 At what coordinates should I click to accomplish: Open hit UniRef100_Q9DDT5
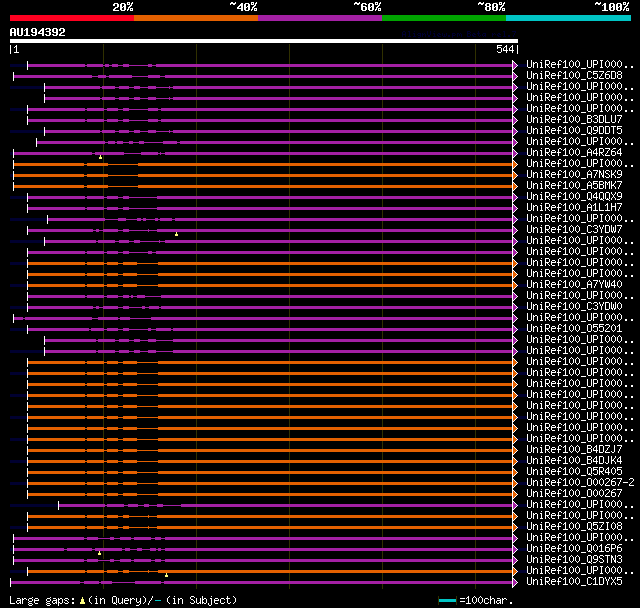click(574, 131)
